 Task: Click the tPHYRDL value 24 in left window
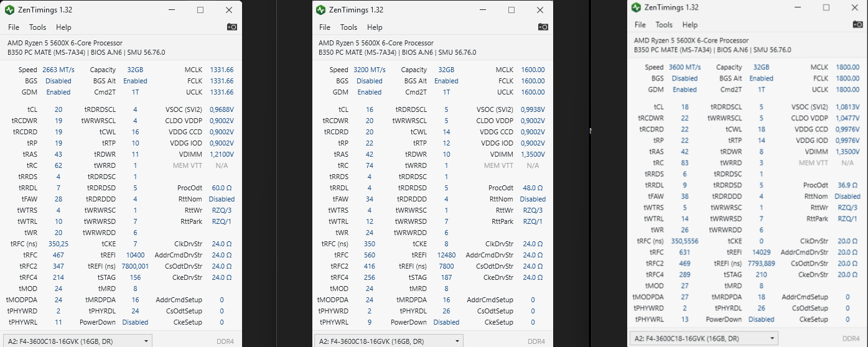pos(135,311)
